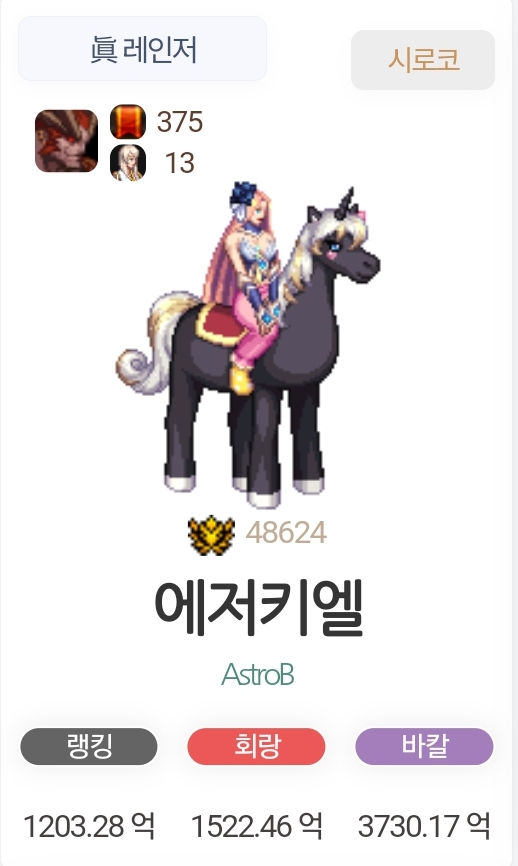The image size is (518, 866).
Task: Click the red demon buff icon
Action: tap(66, 141)
